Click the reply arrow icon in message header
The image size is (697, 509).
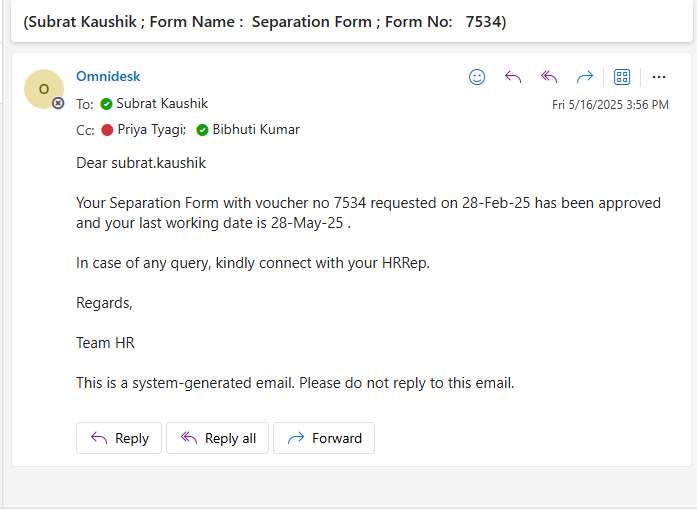(513, 77)
